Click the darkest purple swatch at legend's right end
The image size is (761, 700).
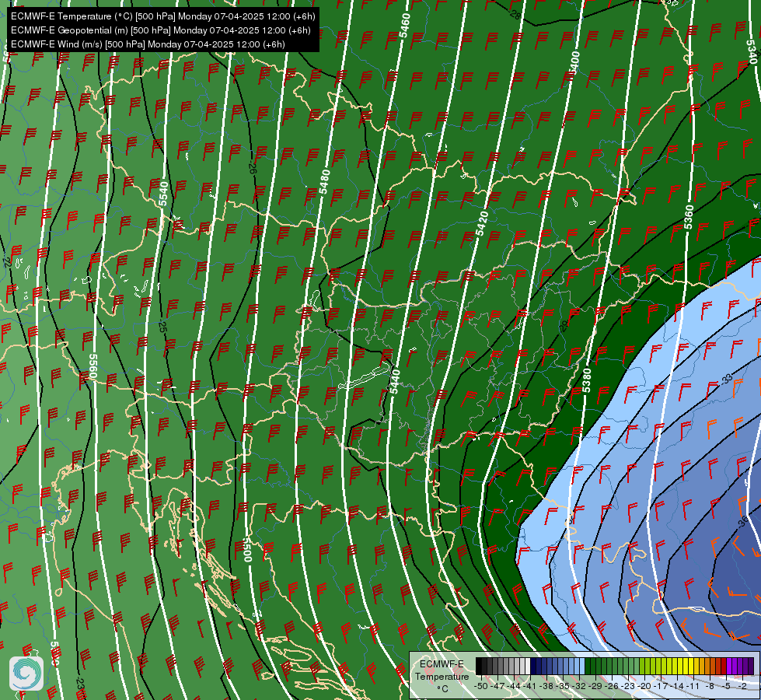[751, 666]
